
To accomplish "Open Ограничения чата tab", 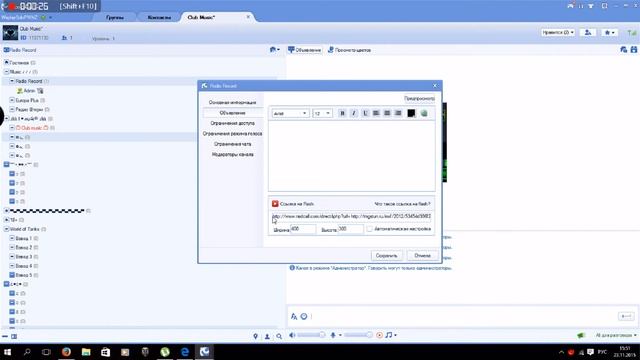I will tap(232, 144).
